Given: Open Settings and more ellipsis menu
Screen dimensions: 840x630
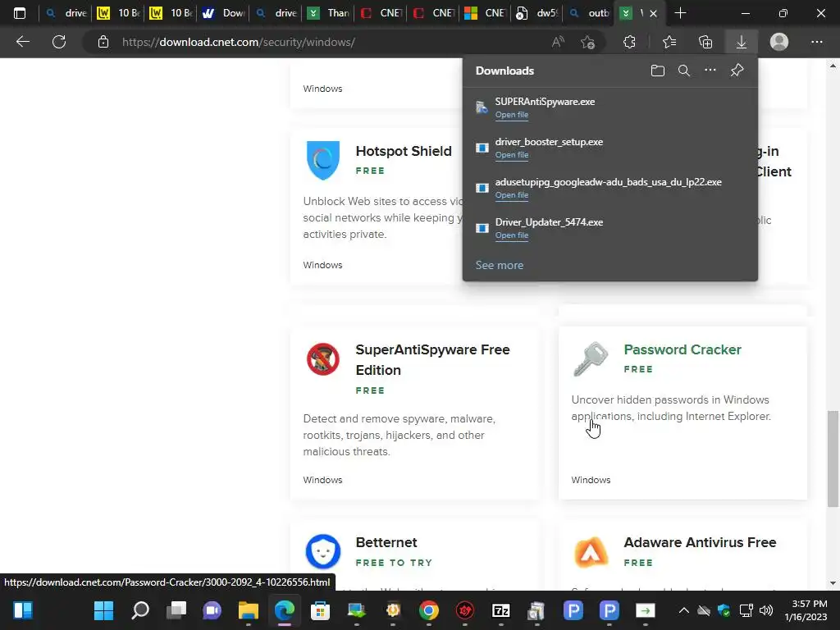Looking at the screenshot, I should [x=816, y=42].
